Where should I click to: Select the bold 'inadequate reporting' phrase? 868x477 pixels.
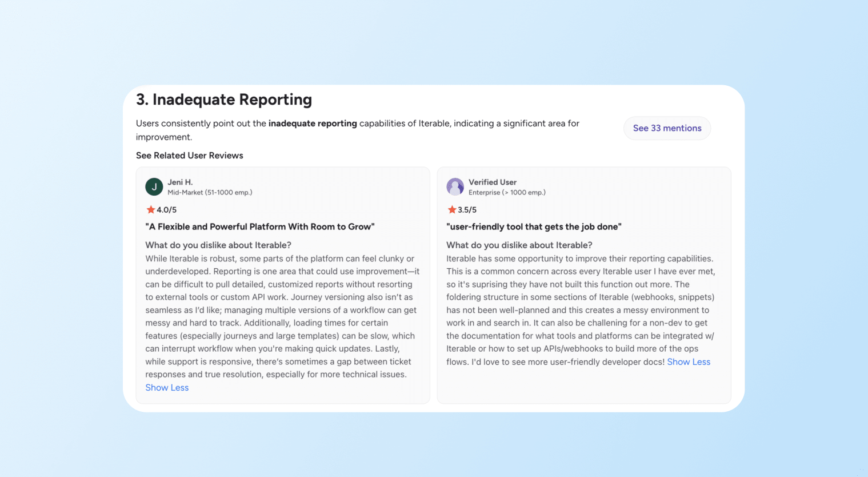[x=313, y=123]
